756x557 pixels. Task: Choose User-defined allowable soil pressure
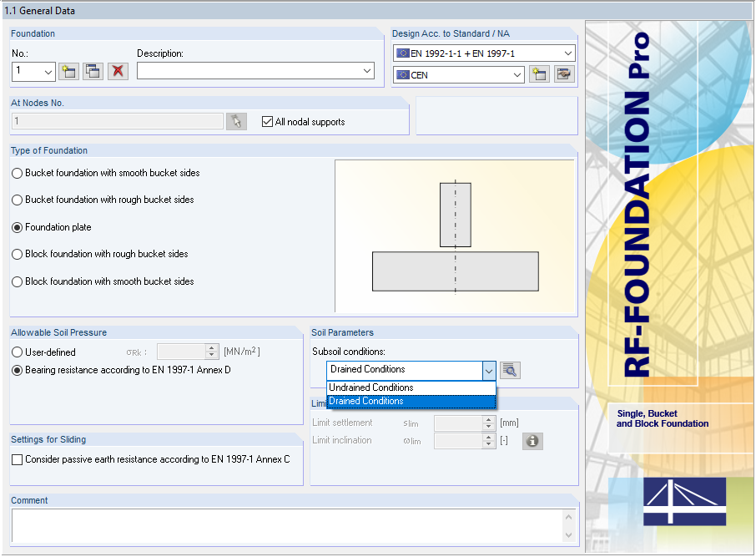pyautogui.click(x=17, y=352)
